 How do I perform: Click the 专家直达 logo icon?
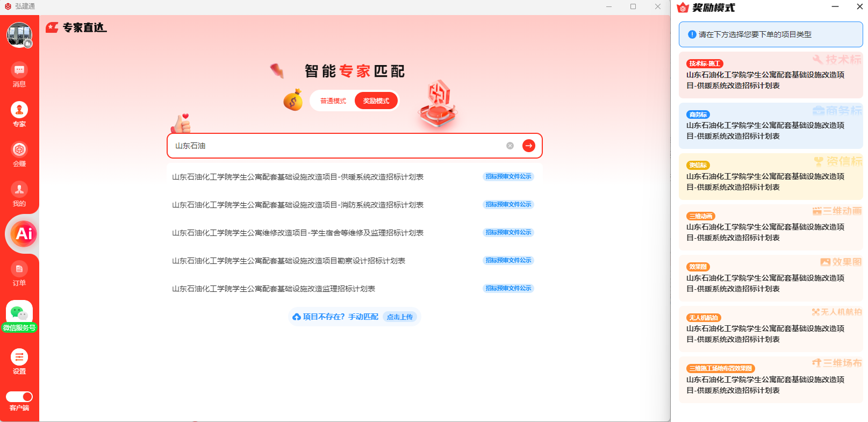(x=52, y=27)
